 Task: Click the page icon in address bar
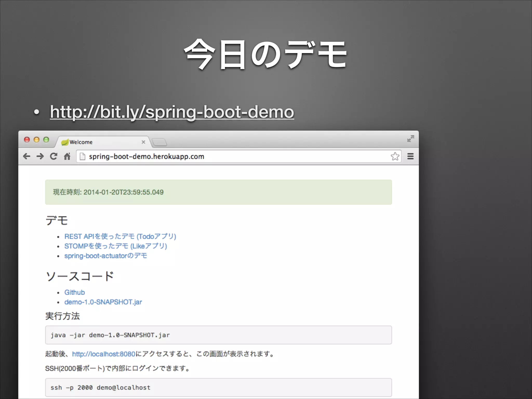82,156
